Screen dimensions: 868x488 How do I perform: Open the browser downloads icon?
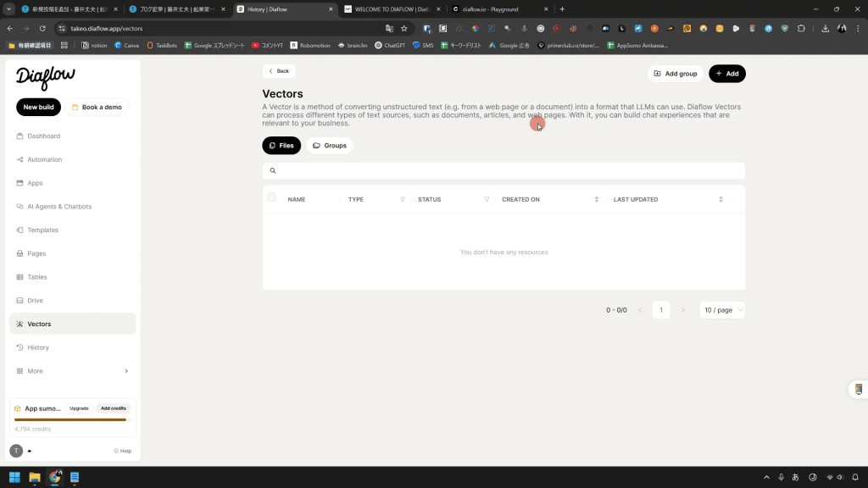point(826,28)
